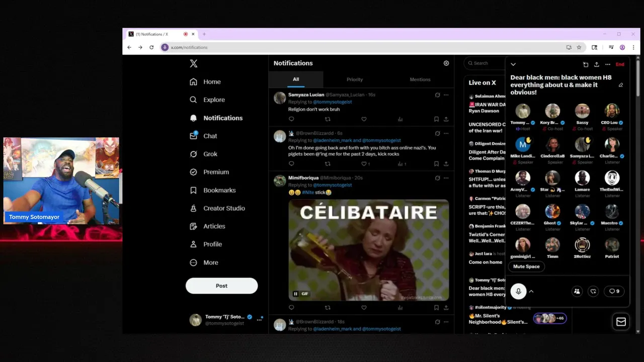The height and width of the screenshot is (362, 644).
Task: Click the Post button
Action: pyautogui.click(x=221, y=286)
